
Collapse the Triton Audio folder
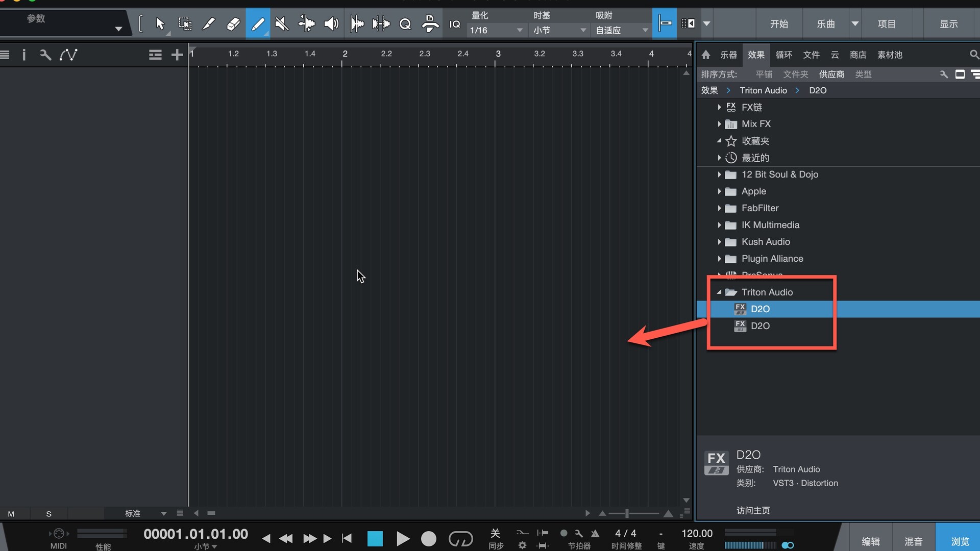pos(719,292)
